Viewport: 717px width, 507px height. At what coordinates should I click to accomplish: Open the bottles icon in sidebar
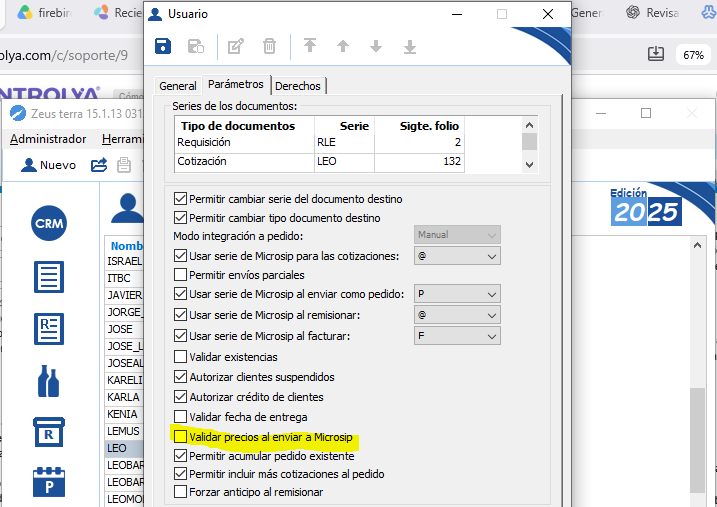48,381
